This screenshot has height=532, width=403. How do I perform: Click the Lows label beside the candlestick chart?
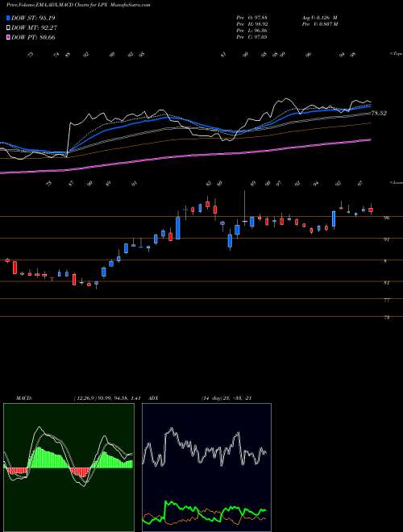(397, 182)
